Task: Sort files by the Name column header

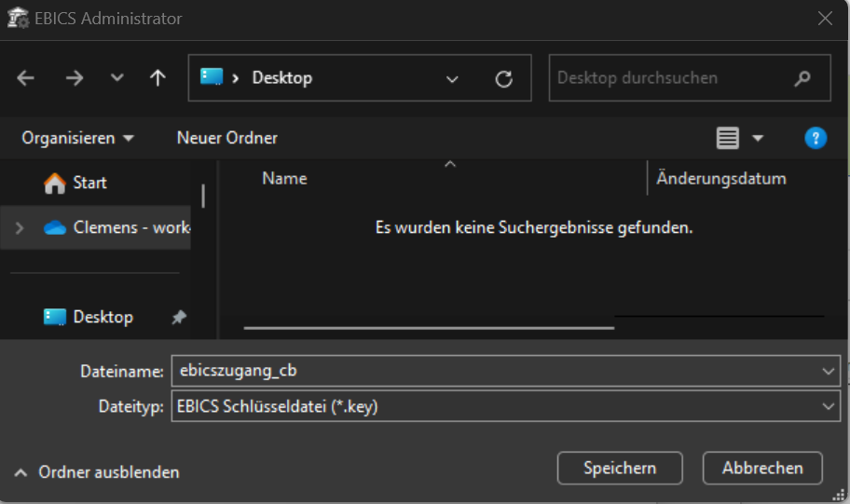Action: [284, 178]
